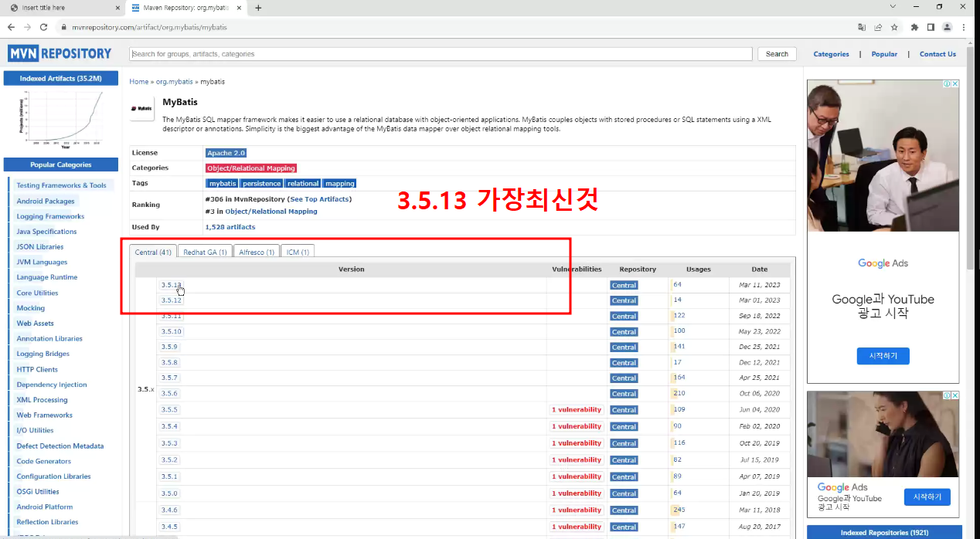The height and width of the screenshot is (539, 980).
Task: Switch to the 'Insert title here' tab
Action: coord(61,8)
